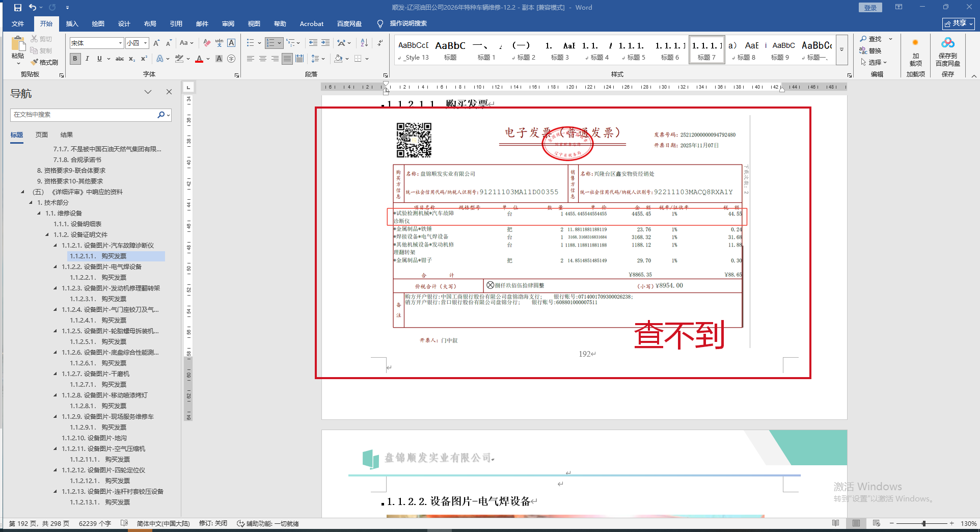Click the Copy (复制) icon
Viewport: 980px width, 532px height.
[34, 50]
